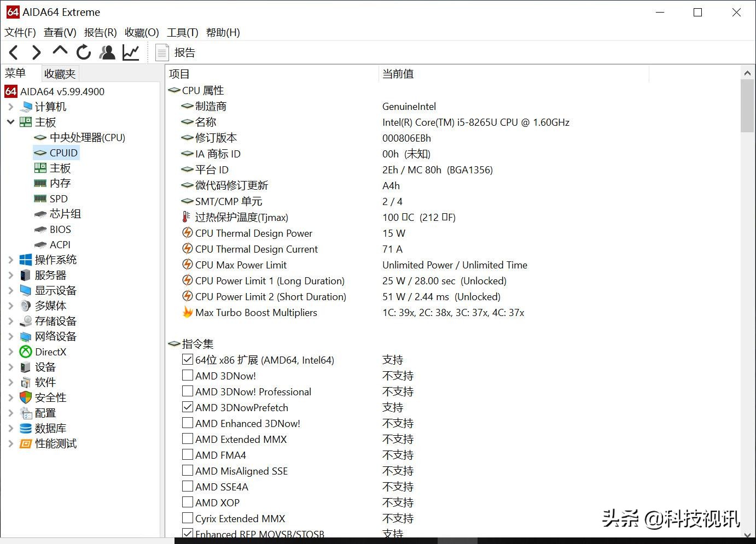Select the 网络设备 network tree item

[48, 336]
